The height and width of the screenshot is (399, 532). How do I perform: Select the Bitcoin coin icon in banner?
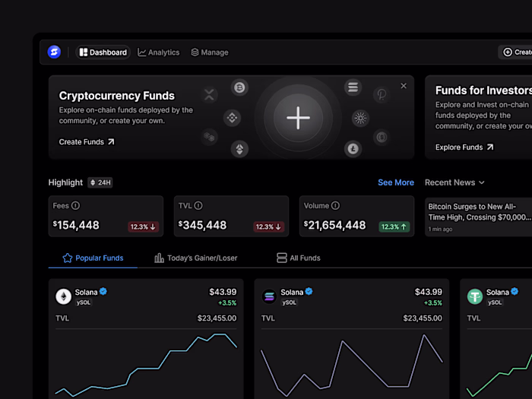239,87
